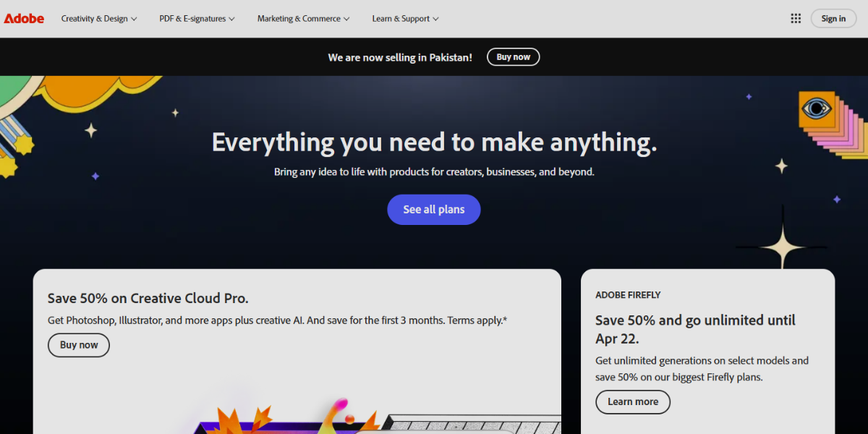Click Buy now under Creative Cloud Pro
Viewport: 868px width, 434px height.
(x=79, y=345)
